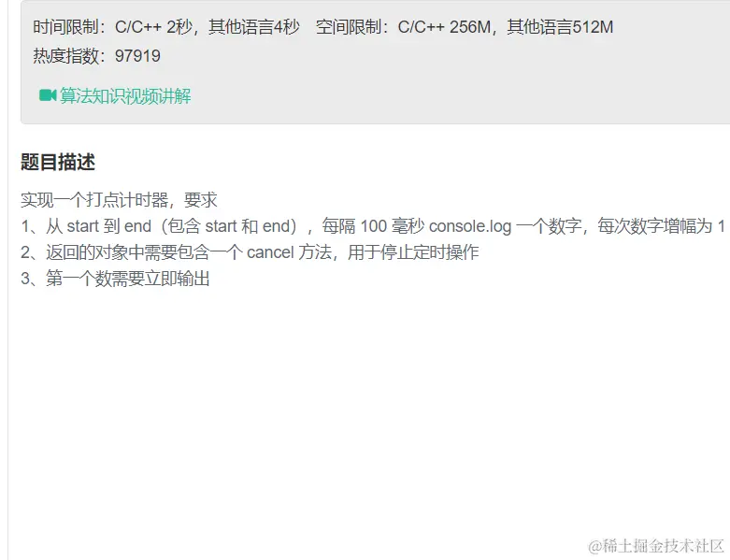730x560 pixels.
Task: Click 从 start 到 end at requirement 1 start
Action: [x=99, y=226]
